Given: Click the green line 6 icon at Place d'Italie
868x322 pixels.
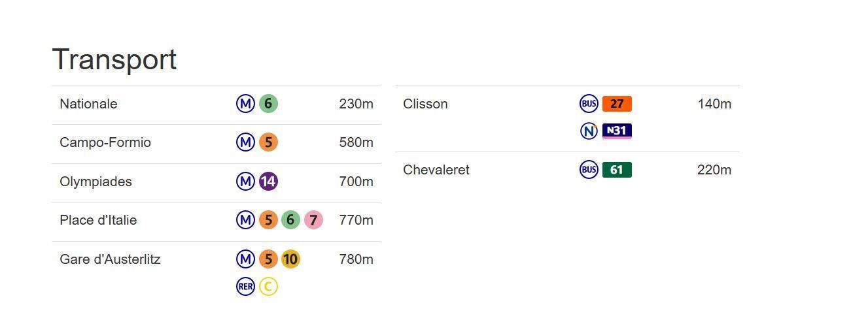Looking at the screenshot, I should click(x=290, y=220).
